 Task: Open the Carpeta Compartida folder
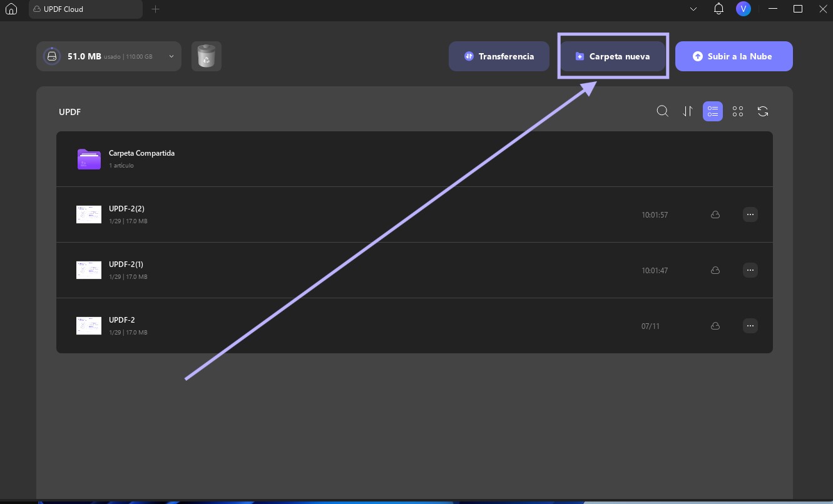click(x=414, y=159)
